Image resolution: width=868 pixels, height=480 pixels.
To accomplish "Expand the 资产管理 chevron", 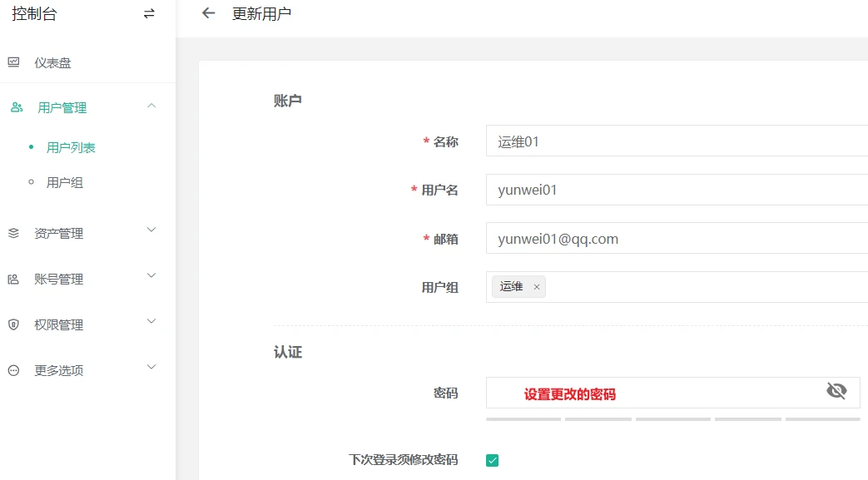I will (x=151, y=230).
